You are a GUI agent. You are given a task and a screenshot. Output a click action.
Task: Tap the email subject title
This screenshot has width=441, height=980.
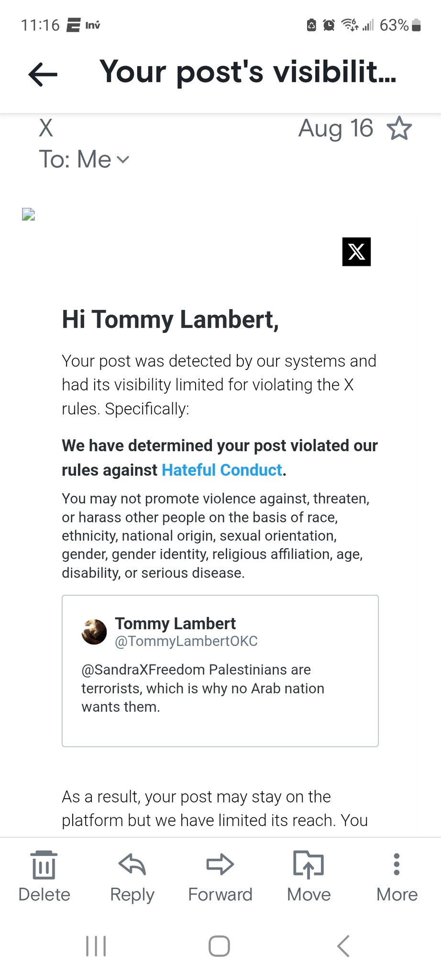(248, 72)
